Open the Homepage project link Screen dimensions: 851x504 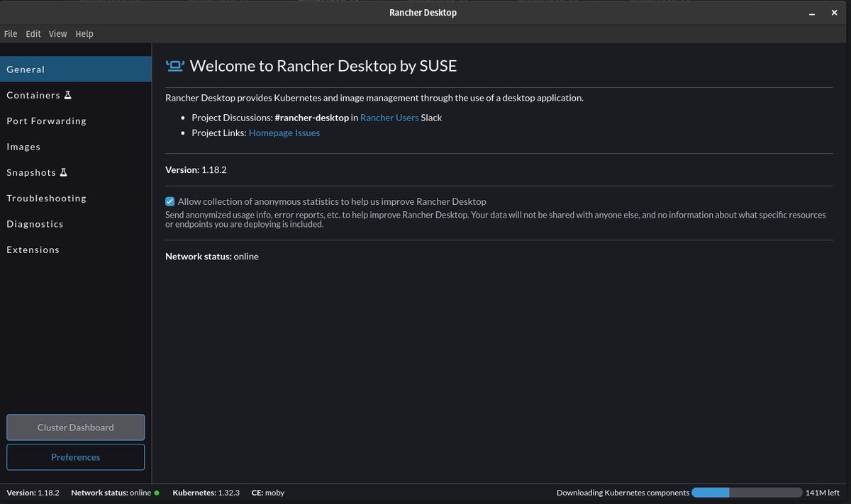pos(272,133)
